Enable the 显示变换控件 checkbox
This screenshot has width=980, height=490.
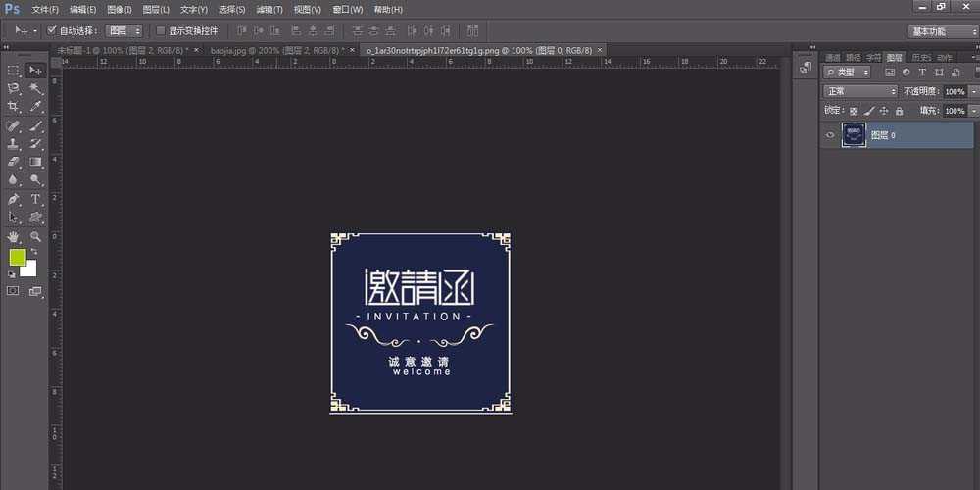tap(161, 30)
